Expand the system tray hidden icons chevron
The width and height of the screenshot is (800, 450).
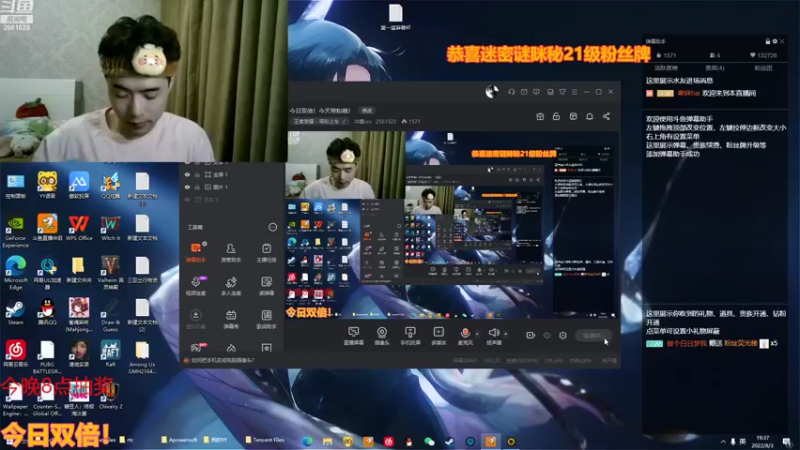click(x=722, y=441)
